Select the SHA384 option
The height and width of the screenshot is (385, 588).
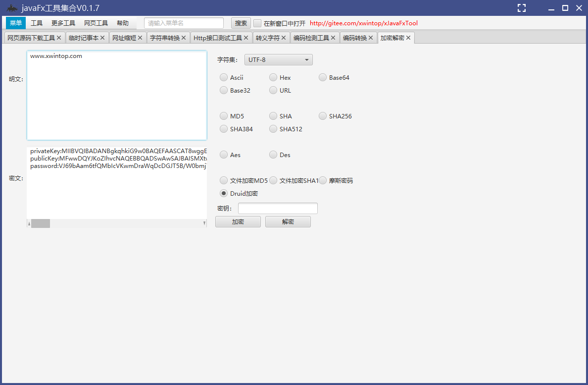click(224, 129)
